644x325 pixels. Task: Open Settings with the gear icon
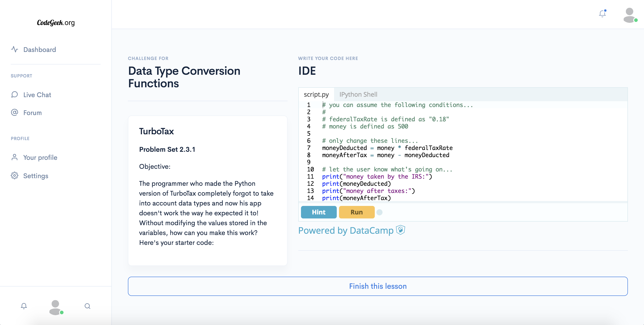click(15, 176)
